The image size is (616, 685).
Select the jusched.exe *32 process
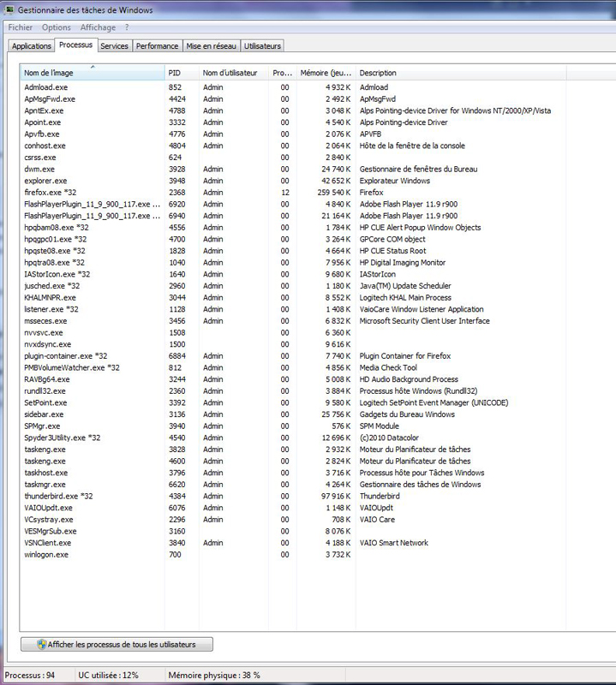click(295, 286)
